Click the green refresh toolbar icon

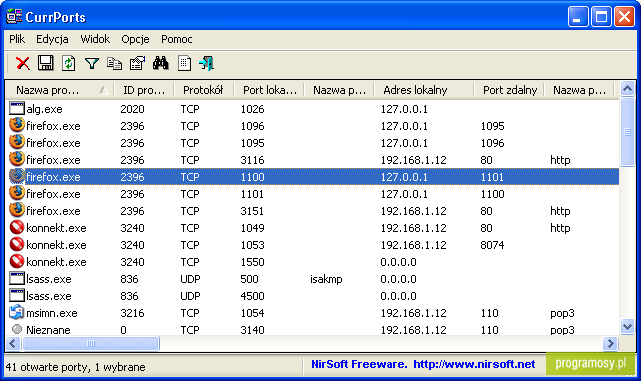(68, 63)
